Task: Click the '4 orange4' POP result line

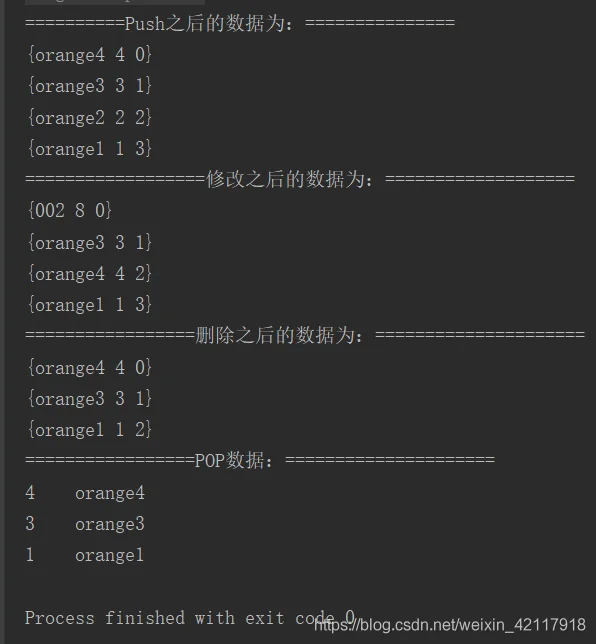Action: 85,493
